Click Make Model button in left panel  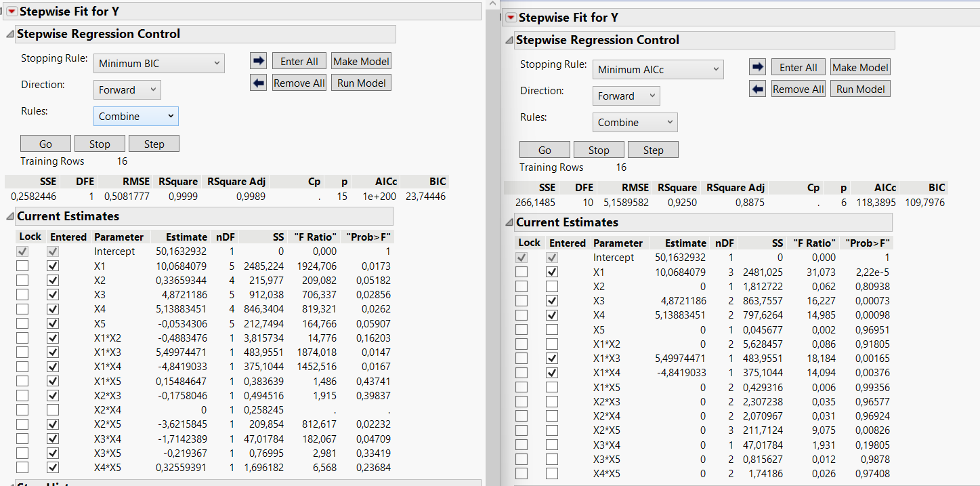coord(361,61)
